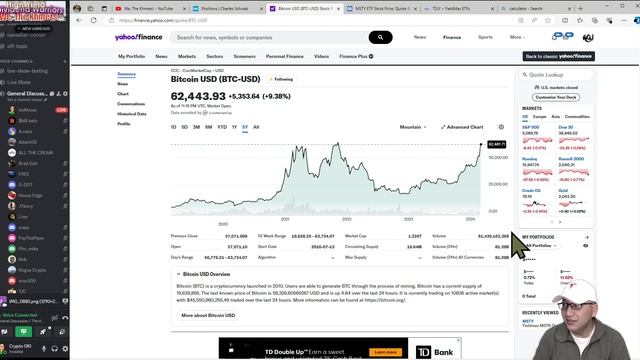The height and width of the screenshot is (360, 640).
Task: Click the search news, symbols field
Action: (269, 37)
